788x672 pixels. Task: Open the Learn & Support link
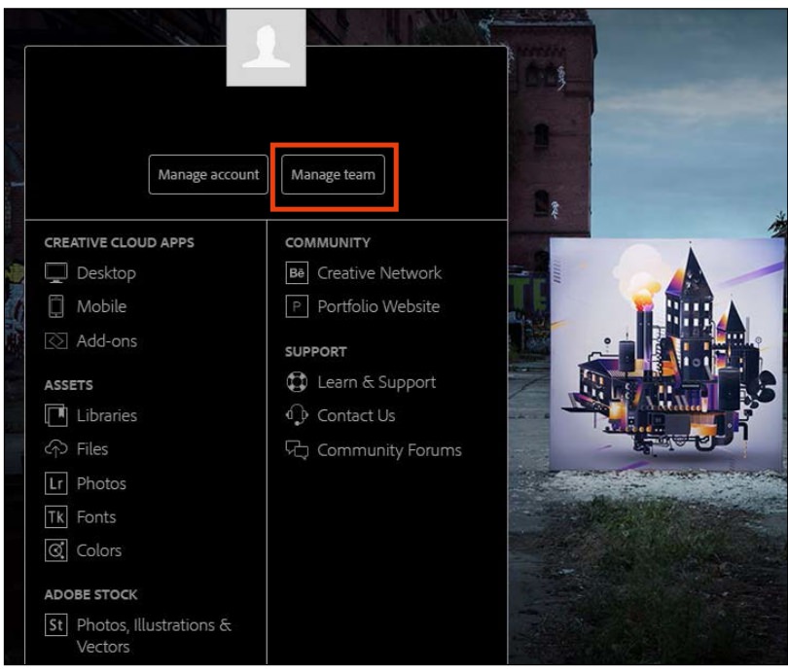coord(376,382)
